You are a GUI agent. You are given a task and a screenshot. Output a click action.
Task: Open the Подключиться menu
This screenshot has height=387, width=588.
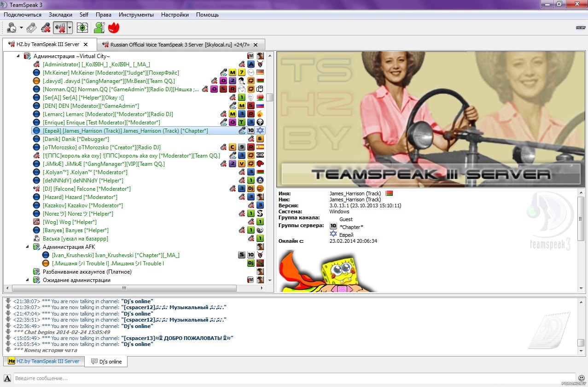pos(23,15)
